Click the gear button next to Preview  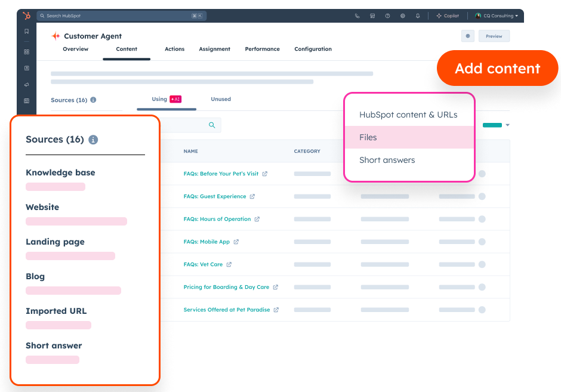pos(468,36)
